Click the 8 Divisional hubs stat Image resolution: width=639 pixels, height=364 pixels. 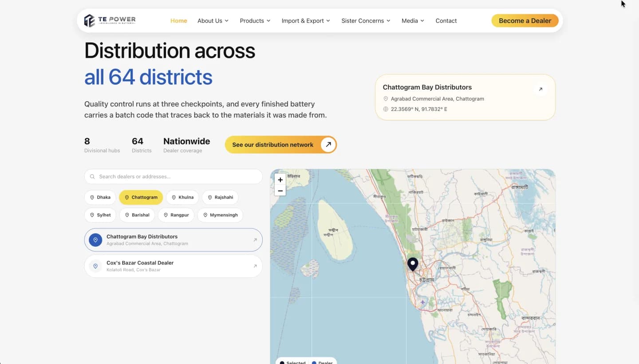(102, 145)
